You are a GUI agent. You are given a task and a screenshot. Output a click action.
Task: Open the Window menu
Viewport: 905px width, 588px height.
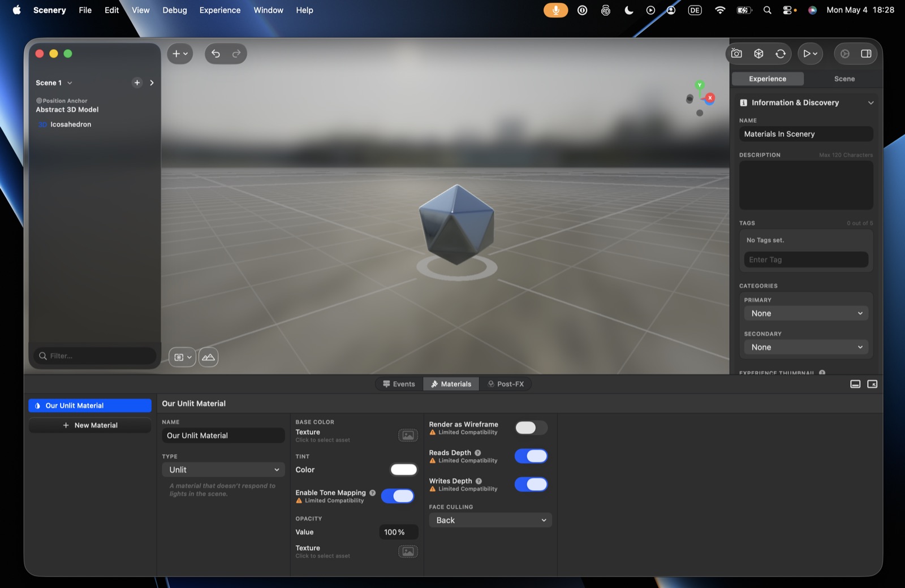(x=268, y=10)
